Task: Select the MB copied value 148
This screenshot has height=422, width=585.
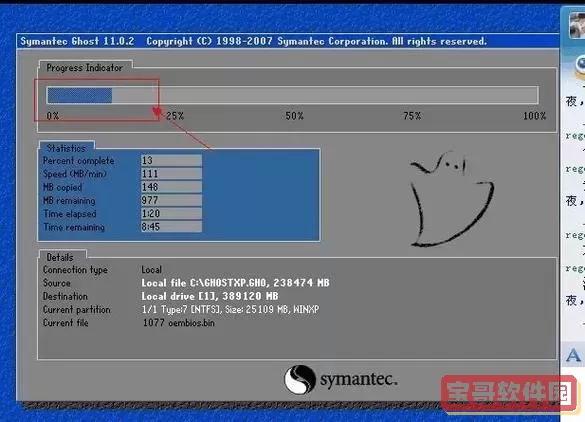Action: [x=171, y=187]
